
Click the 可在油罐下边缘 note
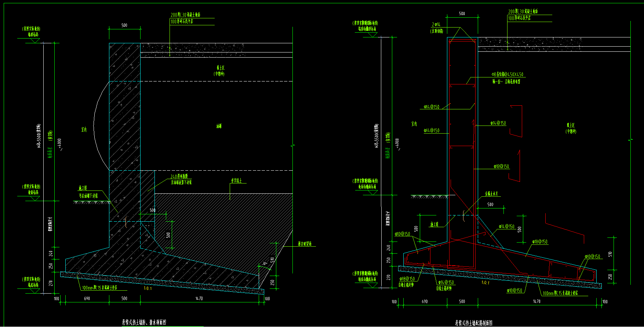88,196
